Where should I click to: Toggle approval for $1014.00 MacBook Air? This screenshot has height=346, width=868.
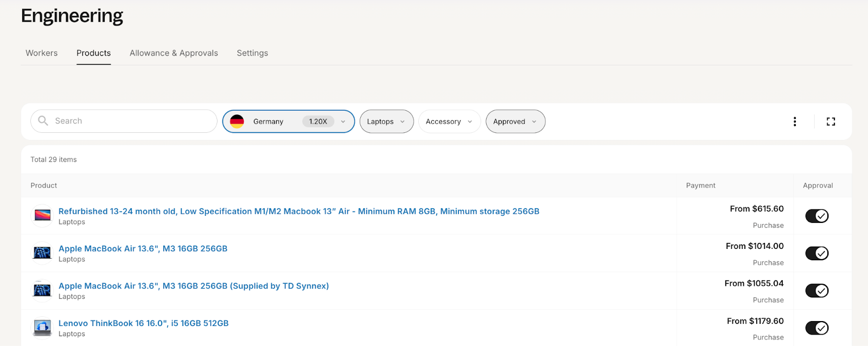[x=817, y=253]
